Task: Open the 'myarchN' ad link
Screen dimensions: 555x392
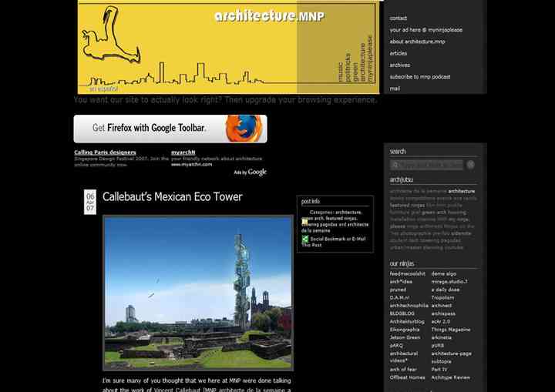Action: (x=183, y=152)
